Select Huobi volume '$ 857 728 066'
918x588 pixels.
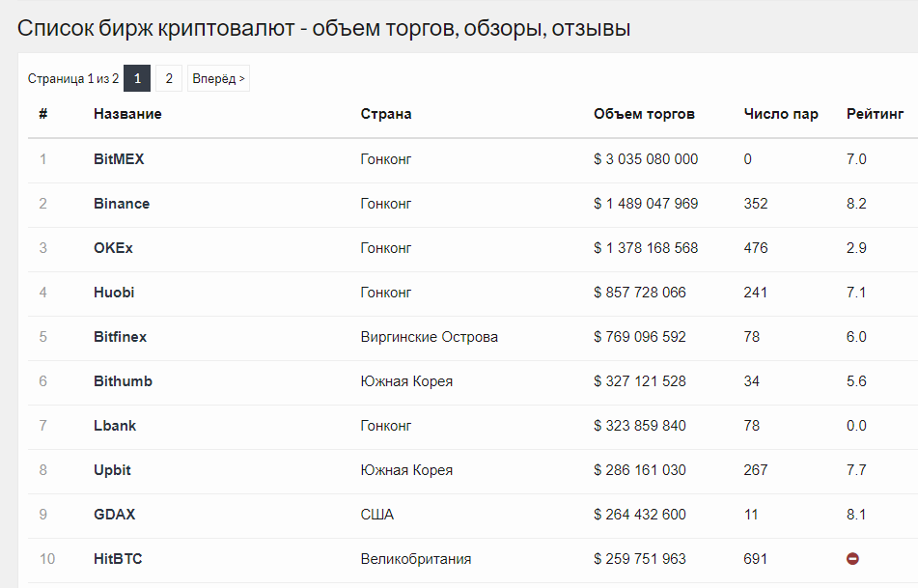click(640, 293)
